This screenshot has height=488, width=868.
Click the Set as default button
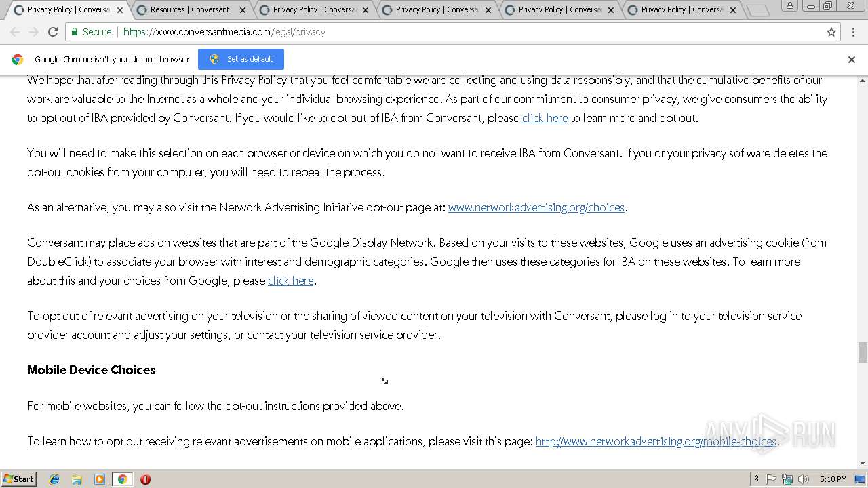pos(241,59)
